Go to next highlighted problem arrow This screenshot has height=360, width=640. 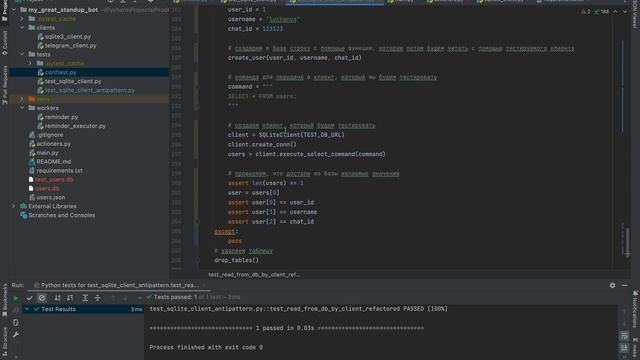[624, 12]
